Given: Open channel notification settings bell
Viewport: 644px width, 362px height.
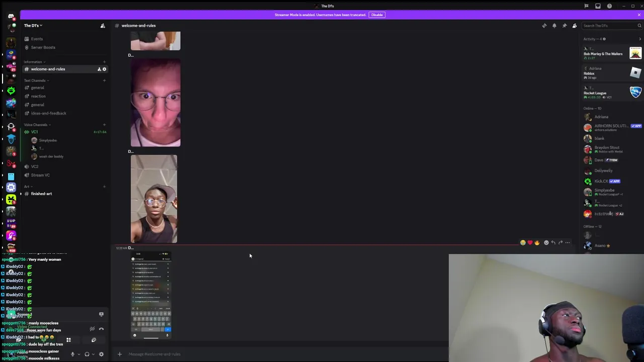Looking at the screenshot, I should point(554,26).
